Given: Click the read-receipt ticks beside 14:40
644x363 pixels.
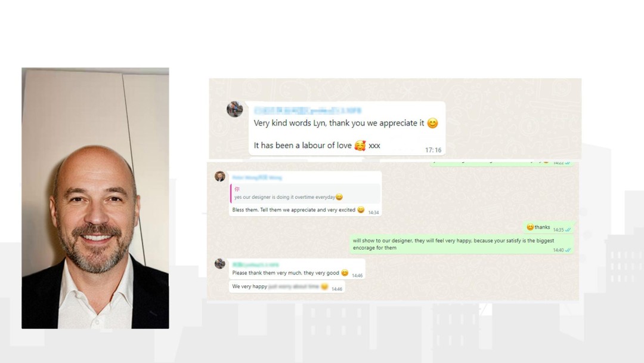Looking at the screenshot, I should [x=568, y=250].
